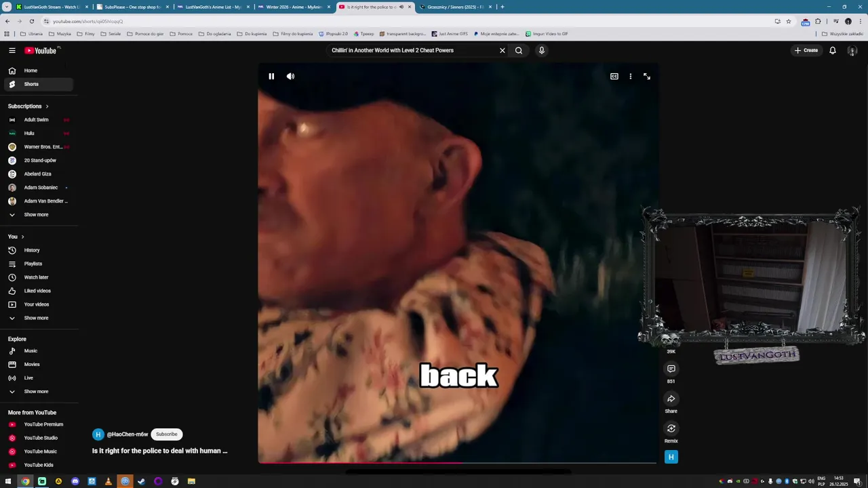868x488 pixels.
Task: Switch to Winter 2026 - Anime tab
Action: [x=294, y=7]
